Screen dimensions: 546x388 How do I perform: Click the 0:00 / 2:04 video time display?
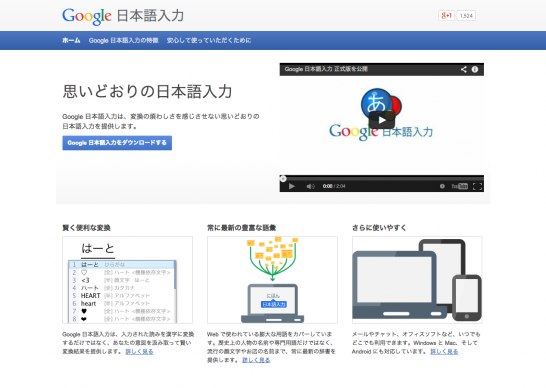[334, 186]
